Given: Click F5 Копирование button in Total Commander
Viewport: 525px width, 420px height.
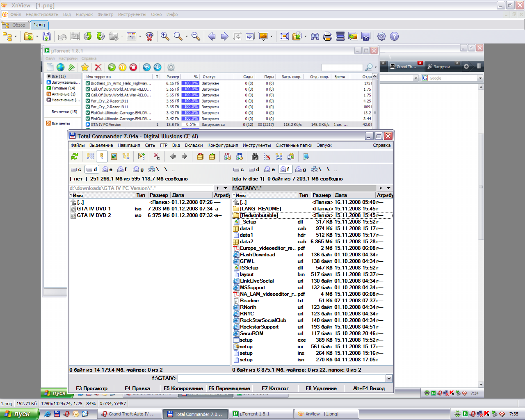Looking at the screenshot, I should click(183, 388).
